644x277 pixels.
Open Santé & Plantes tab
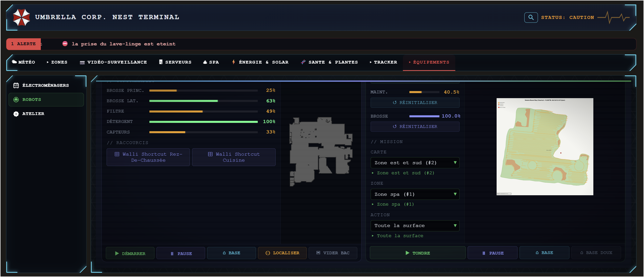pyautogui.click(x=329, y=62)
